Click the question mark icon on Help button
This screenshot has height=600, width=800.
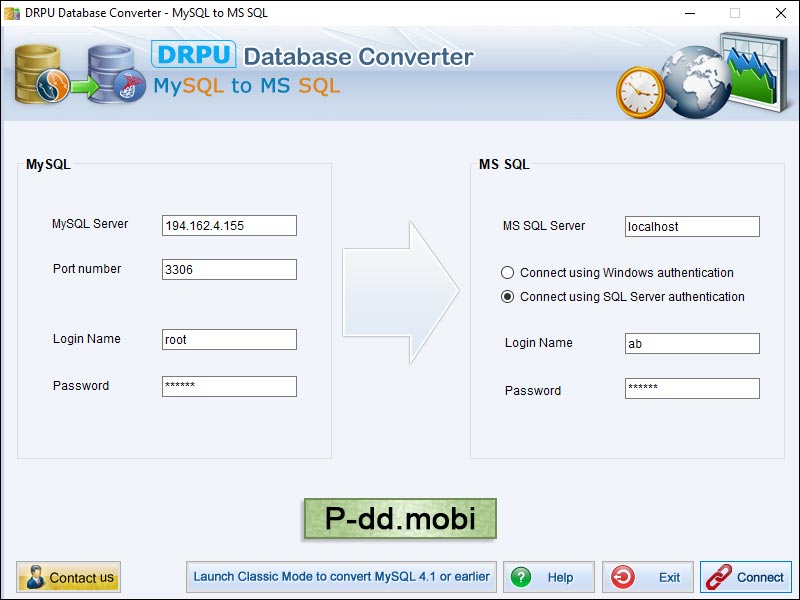tap(521, 577)
